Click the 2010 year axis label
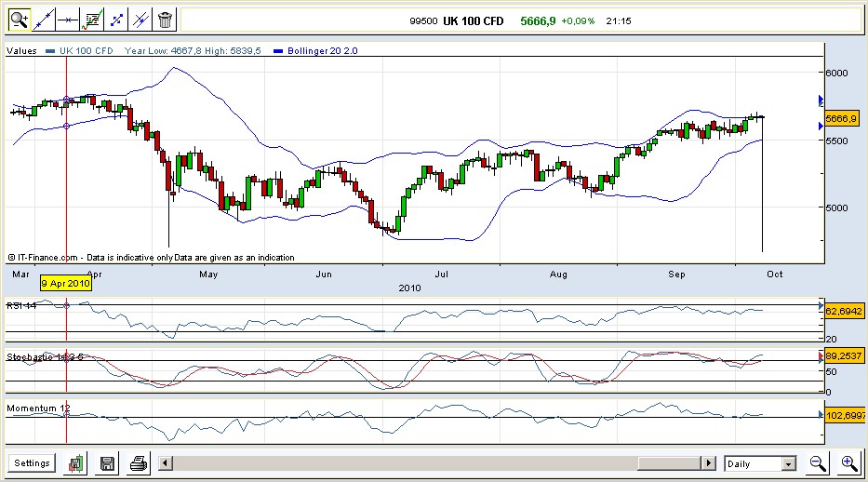The width and height of the screenshot is (868, 482). pos(409,288)
